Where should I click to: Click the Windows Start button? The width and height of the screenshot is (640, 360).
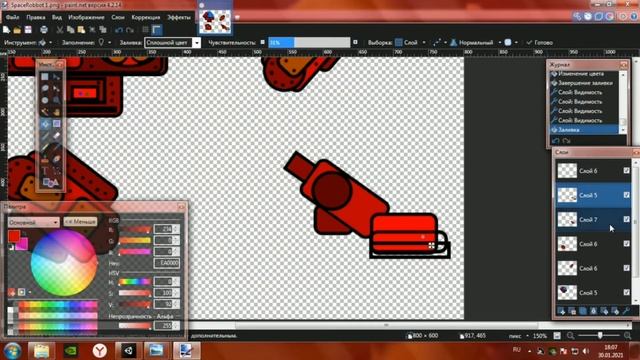12,351
